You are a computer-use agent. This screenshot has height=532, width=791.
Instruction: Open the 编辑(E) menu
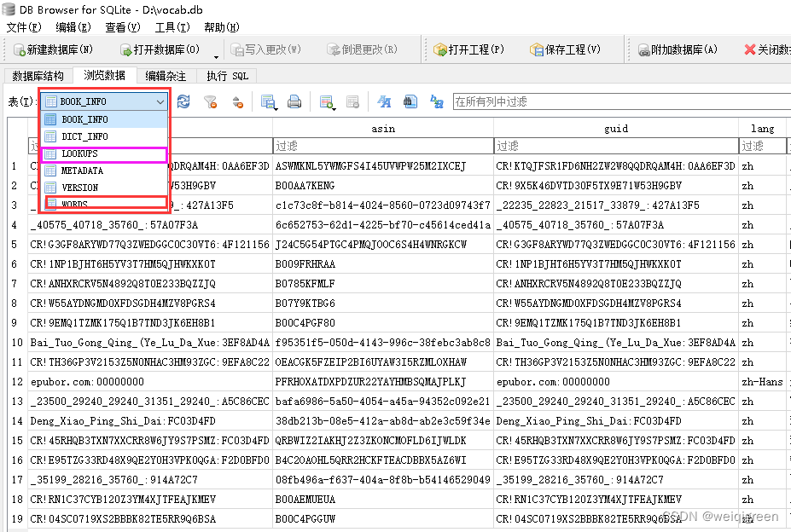tap(73, 27)
